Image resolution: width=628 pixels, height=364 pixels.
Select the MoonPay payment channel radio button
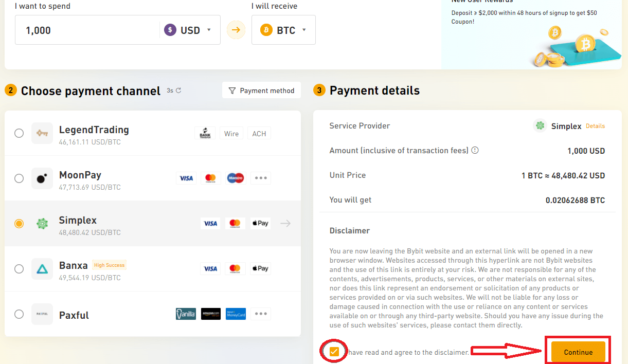(19, 178)
